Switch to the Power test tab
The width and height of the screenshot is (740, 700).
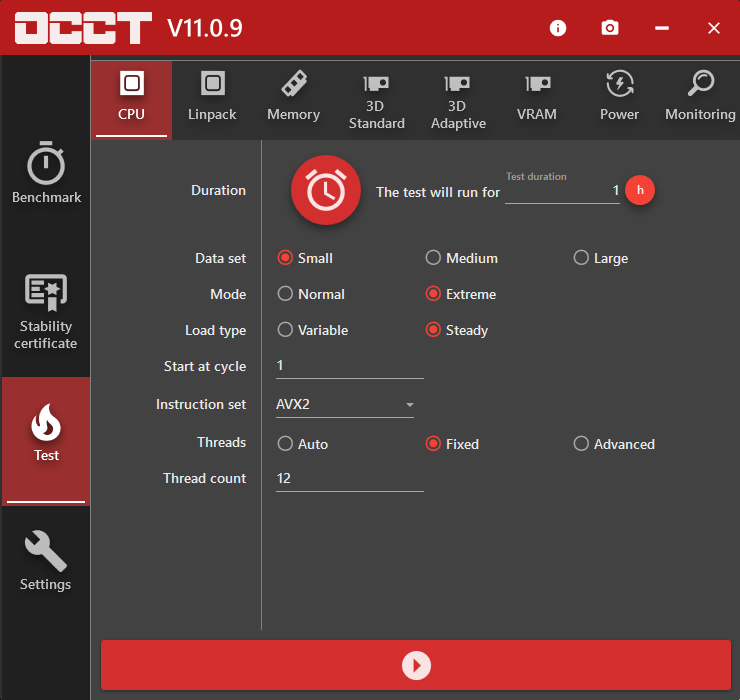click(x=619, y=100)
